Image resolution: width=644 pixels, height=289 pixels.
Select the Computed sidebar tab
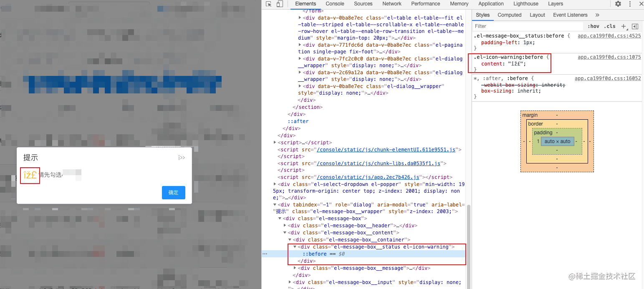510,15
